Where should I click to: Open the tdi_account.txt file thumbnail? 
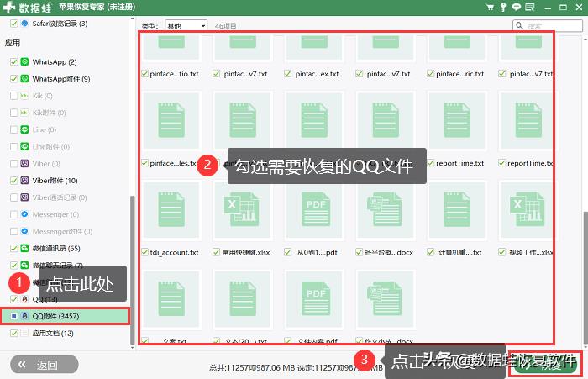click(x=171, y=211)
